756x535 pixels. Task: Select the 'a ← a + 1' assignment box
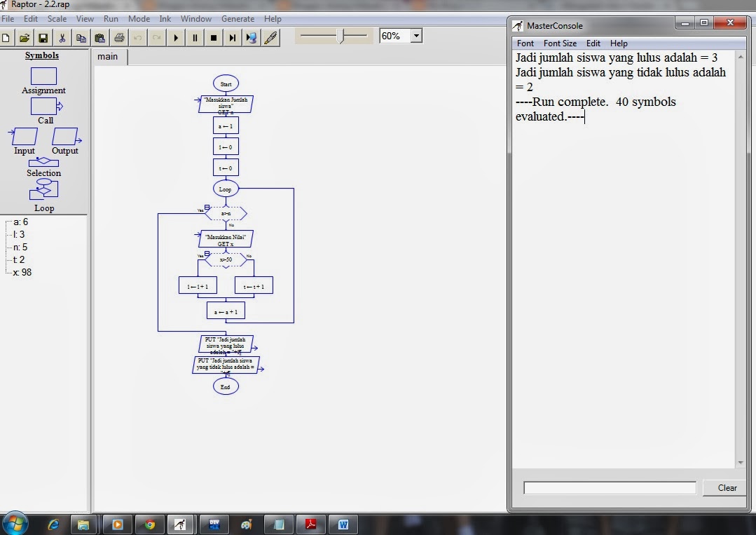point(226,311)
